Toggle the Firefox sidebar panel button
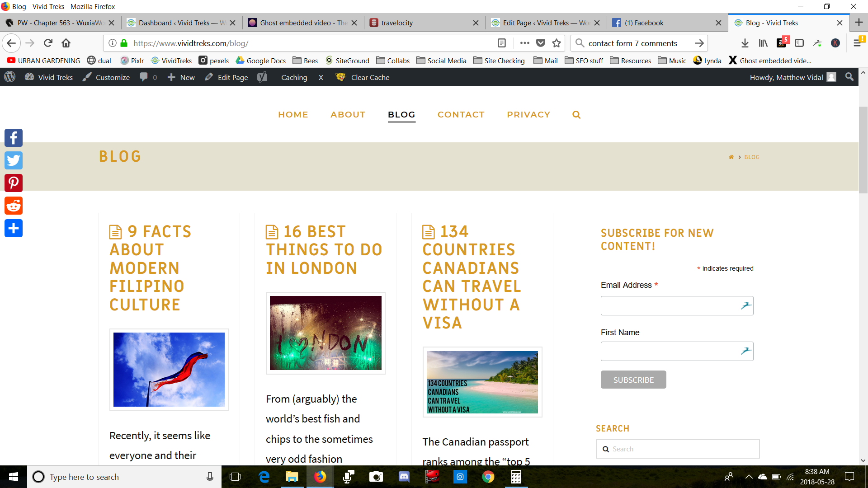The width and height of the screenshot is (868, 488). [x=799, y=43]
